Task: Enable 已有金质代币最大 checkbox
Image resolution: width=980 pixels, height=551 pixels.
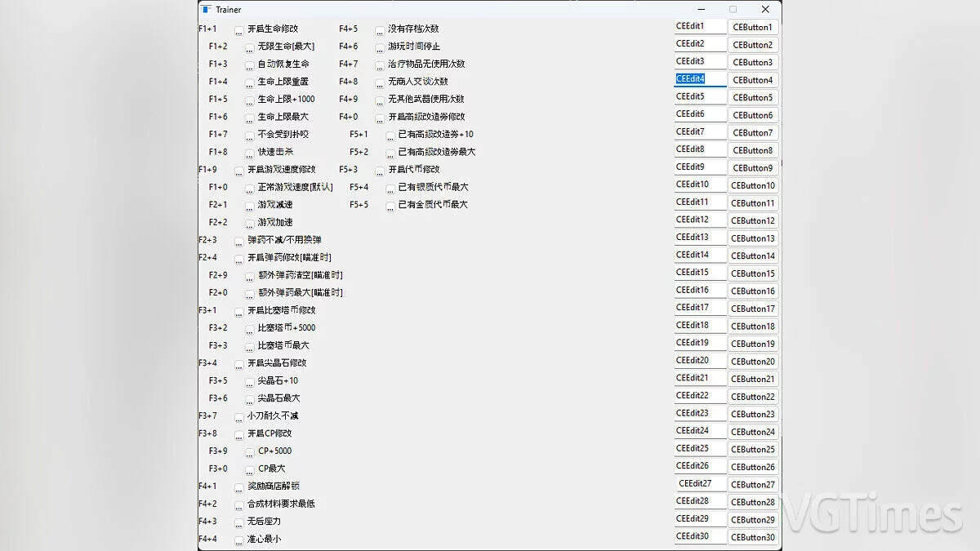Action: [x=390, y=207]
